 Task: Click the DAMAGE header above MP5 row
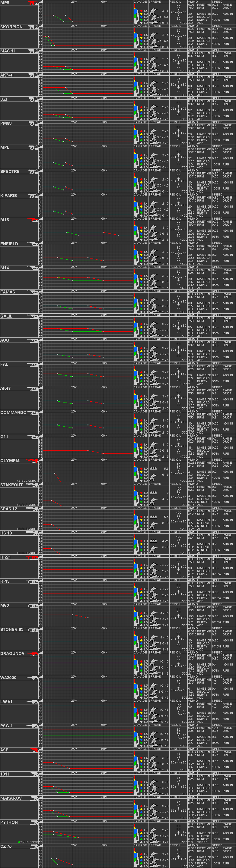pyautogui.click(x=140, y=2)
